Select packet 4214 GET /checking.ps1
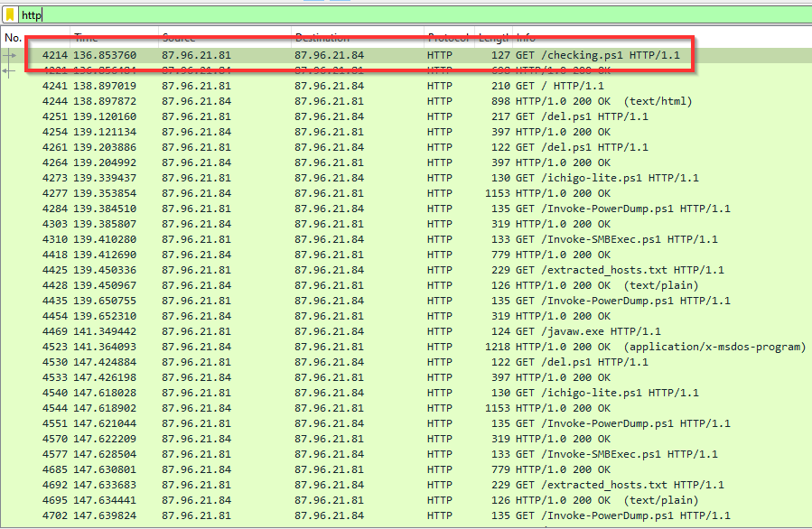This screenshot has width=812, height=529. [361, 55]
